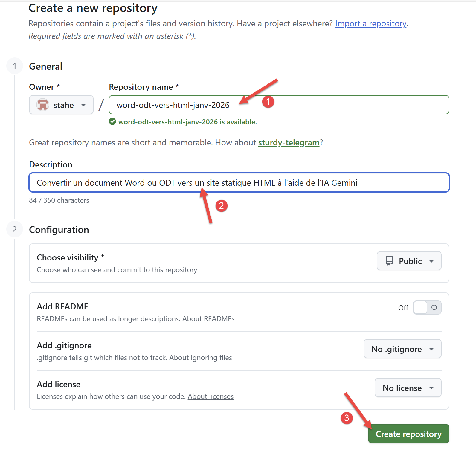
Task: Click step 2 Configuration number badge
Action: (x=15, y=229)
